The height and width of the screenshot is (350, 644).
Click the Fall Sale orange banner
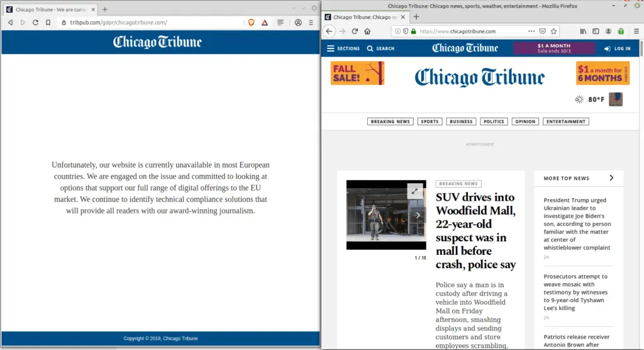(x=357, y=73)
